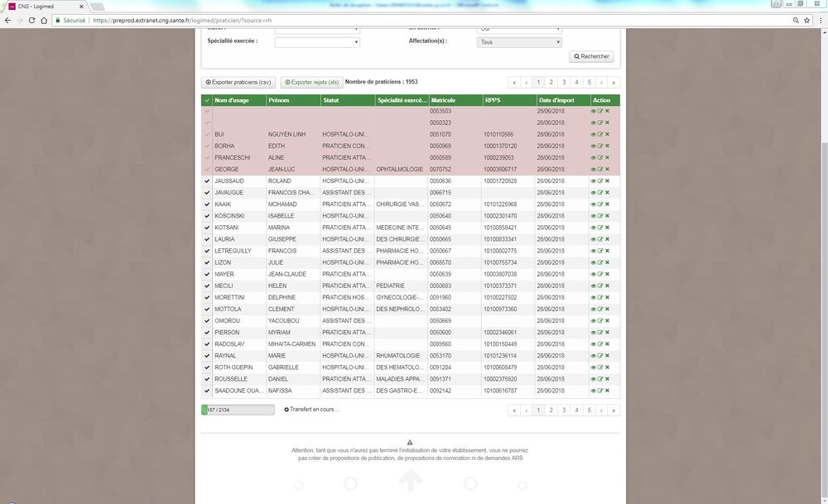Go back in browser history
This screenshot has width=828, height=504.
point(7,20)
